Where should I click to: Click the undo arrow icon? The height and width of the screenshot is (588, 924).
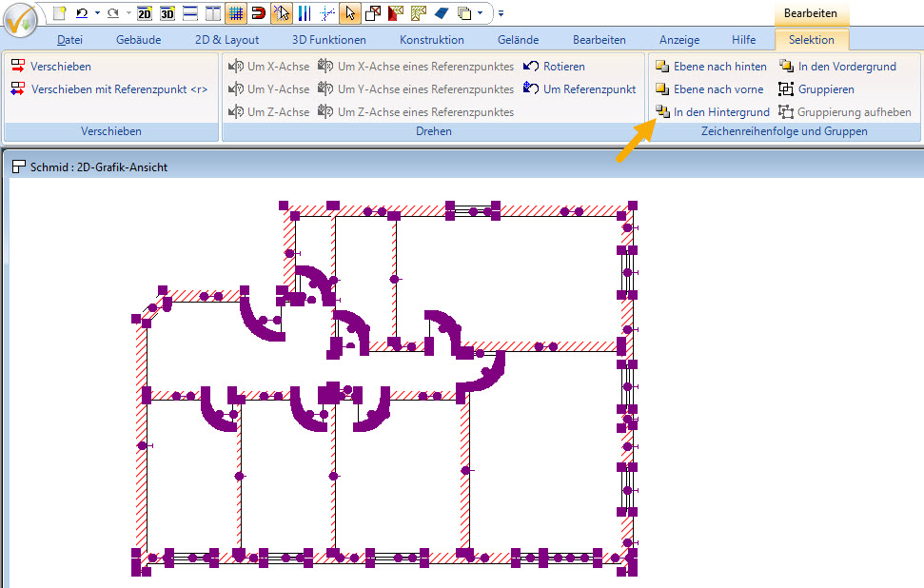click(82, 13)
